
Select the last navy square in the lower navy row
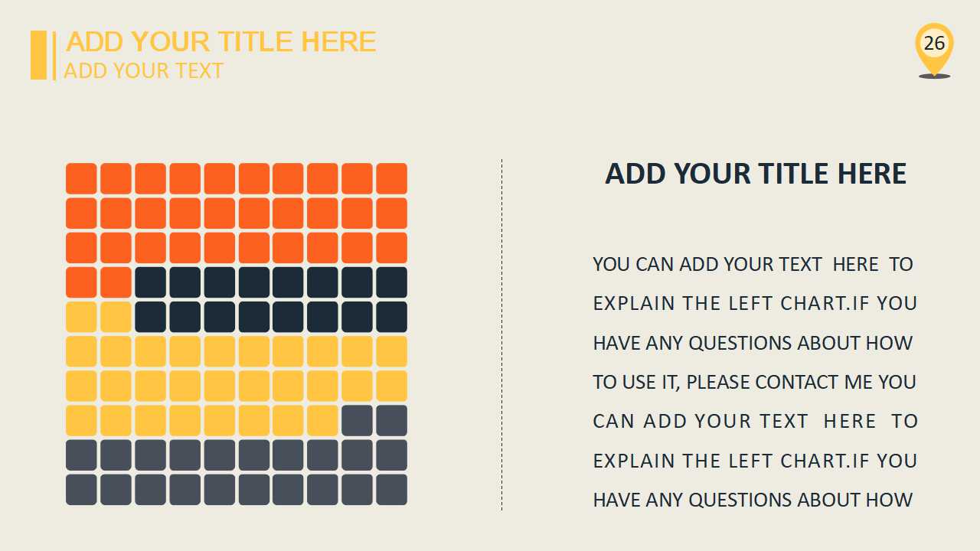[391, 317]
